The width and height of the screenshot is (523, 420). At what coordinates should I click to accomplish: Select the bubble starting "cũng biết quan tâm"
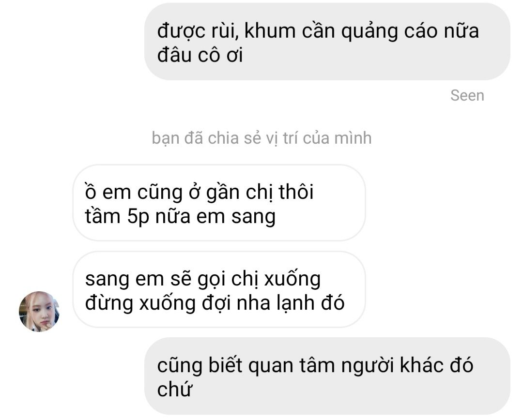(x=327, y=376)
